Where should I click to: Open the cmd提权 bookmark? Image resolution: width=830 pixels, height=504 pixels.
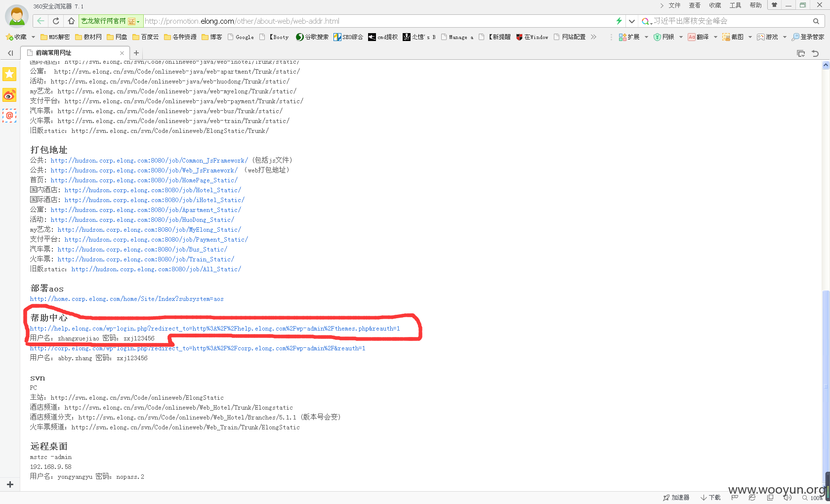click(x=383, y=37)
